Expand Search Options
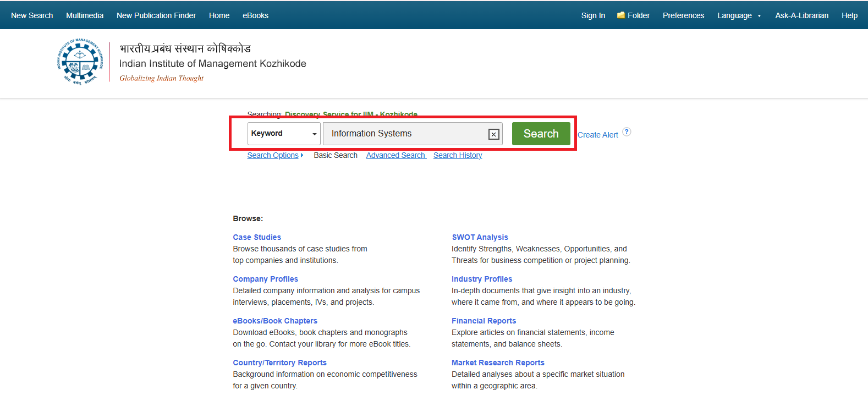This screenshot has width=868, height=406. click(274, 155)
